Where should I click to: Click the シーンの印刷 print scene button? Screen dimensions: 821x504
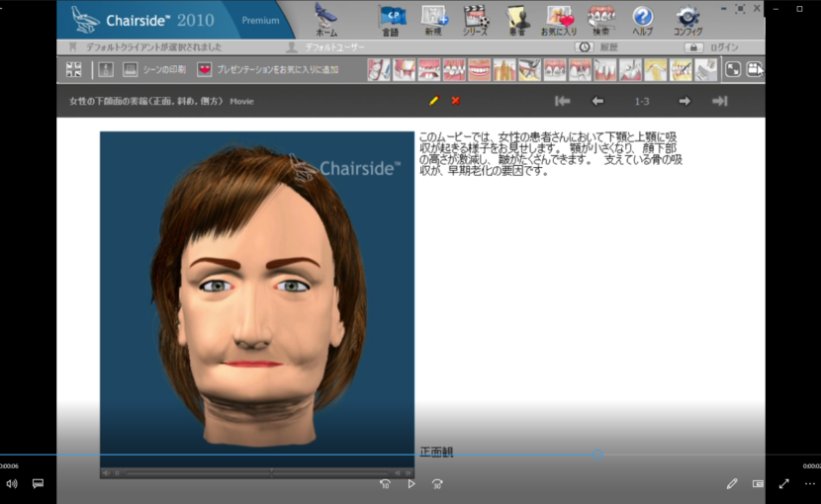[154, 69]
